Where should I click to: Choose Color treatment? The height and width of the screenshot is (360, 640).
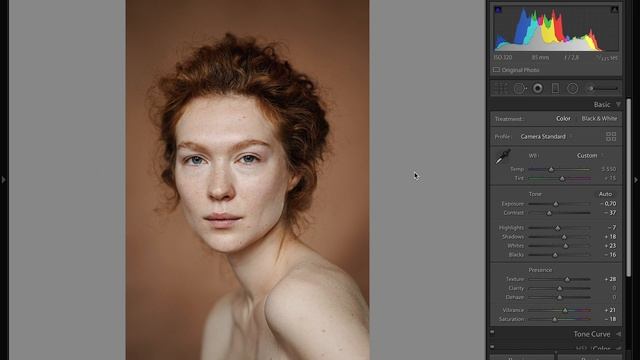tap(563, 118)
